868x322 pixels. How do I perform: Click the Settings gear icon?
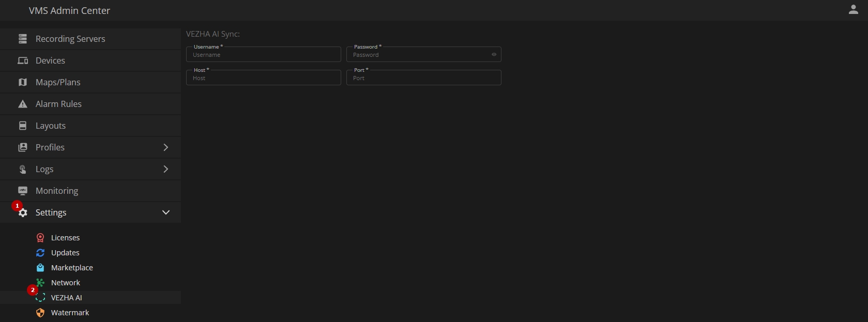tap(23, 213)
